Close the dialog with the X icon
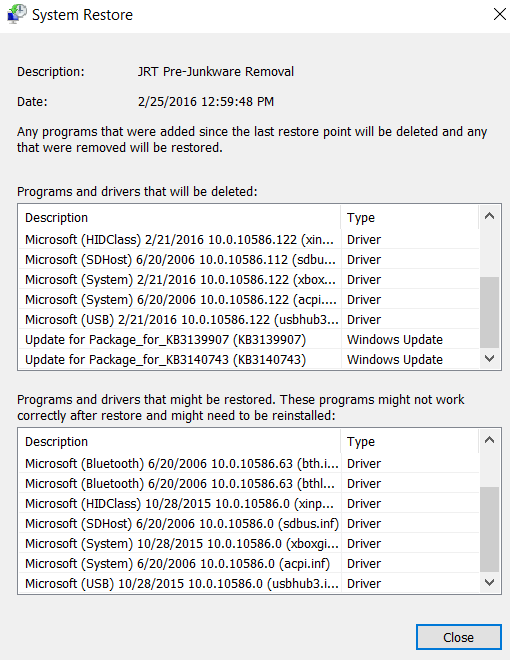The width and height of the screenshot is (510, 660). tap(499, 14)
